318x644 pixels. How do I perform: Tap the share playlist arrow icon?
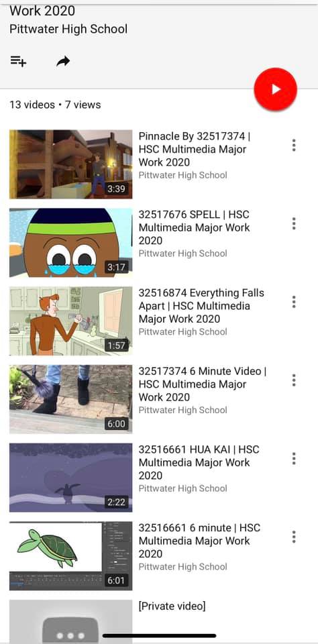[x=63, y=62]
